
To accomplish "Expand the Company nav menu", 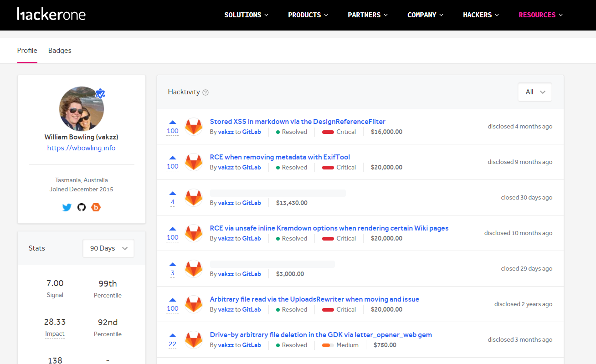I will pyautogui.click(x=425, y=15).
